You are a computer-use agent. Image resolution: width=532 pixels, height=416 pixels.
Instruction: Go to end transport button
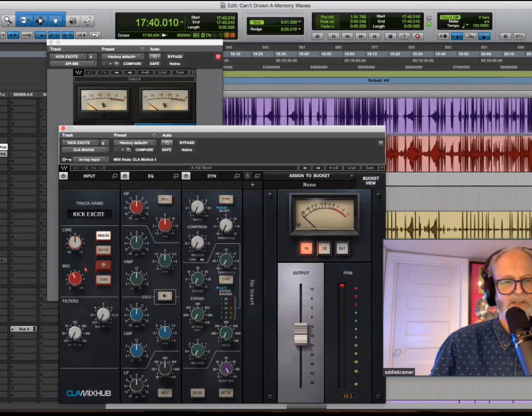coord(375,36)
